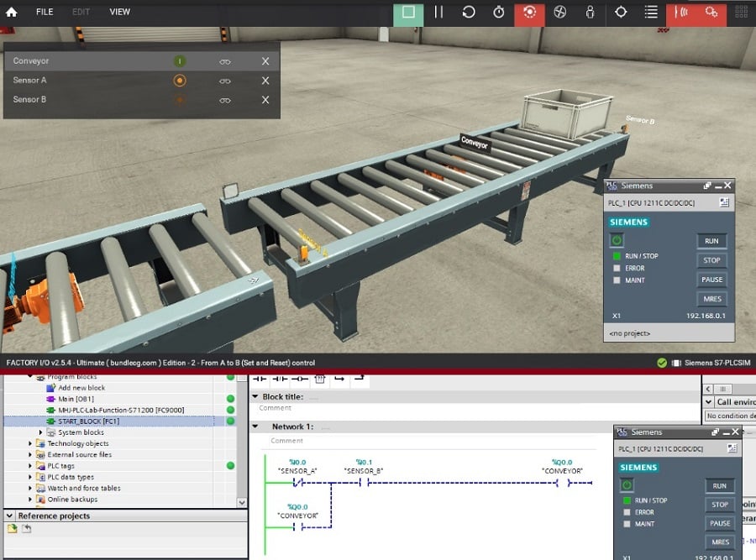Expand Watch and force tables
The width and height of the screenshot is (756, 560).
(x=30, y=488)
